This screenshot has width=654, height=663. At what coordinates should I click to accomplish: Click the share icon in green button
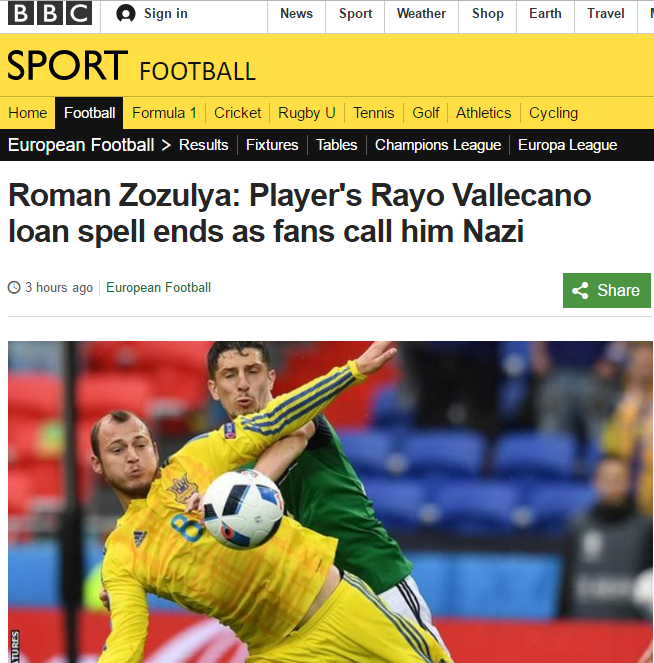[x=580, y=290]
